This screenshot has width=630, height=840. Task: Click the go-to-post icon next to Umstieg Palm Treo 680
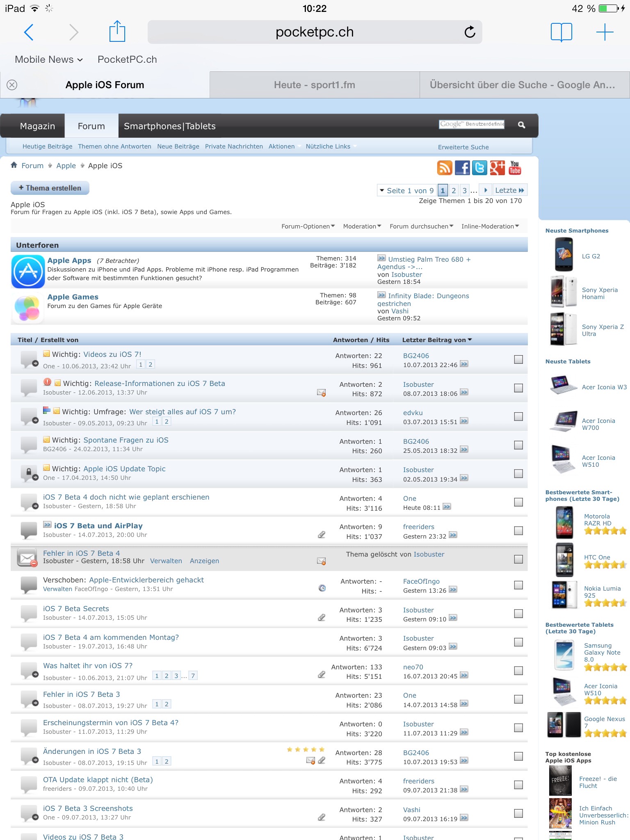[x=381, y=258]
